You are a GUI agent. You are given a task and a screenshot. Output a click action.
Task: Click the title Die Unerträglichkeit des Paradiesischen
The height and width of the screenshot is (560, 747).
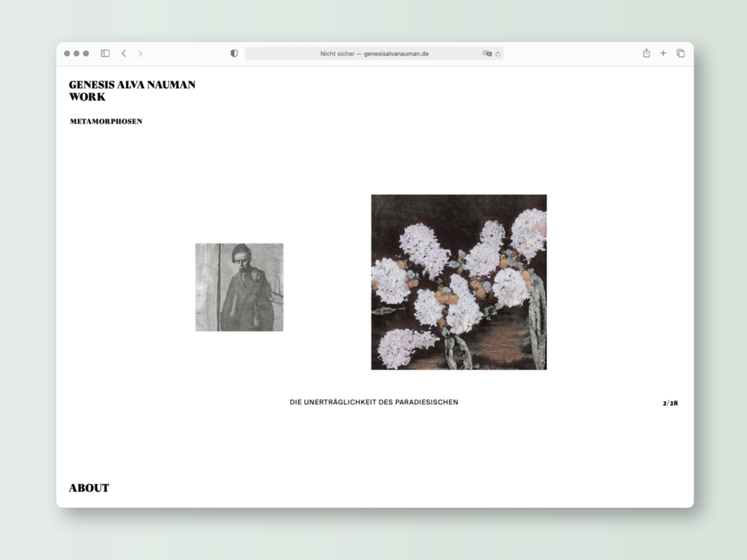point(374,402)
